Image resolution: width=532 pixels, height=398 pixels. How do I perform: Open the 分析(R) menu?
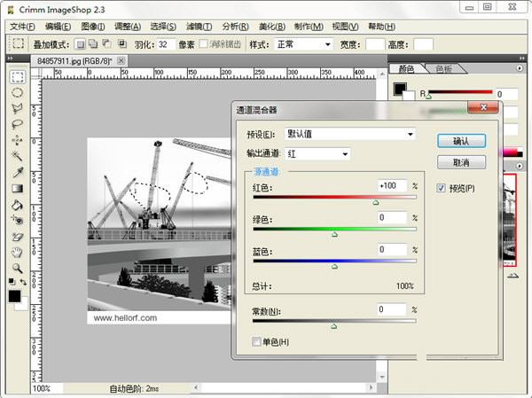point(235,27)
